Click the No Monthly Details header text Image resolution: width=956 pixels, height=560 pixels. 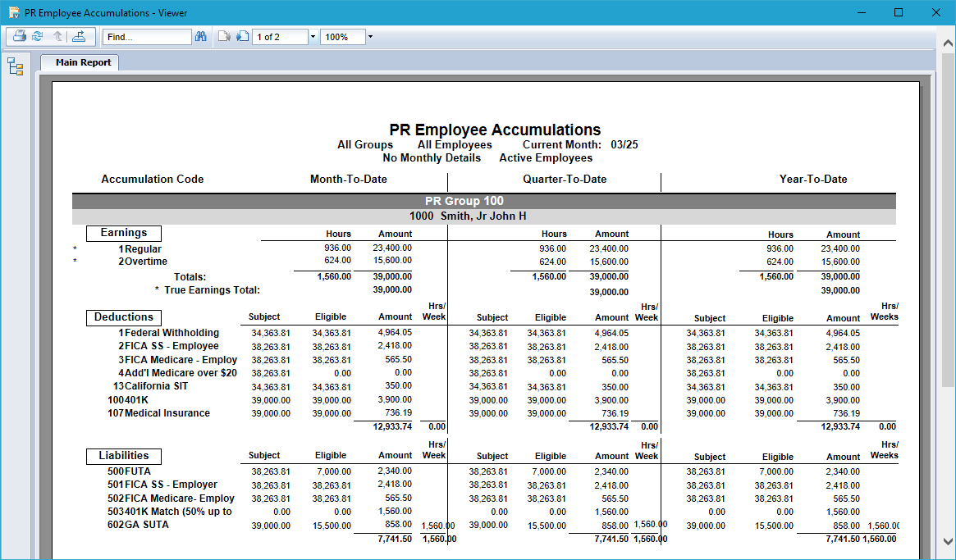[x=432, y=157]
